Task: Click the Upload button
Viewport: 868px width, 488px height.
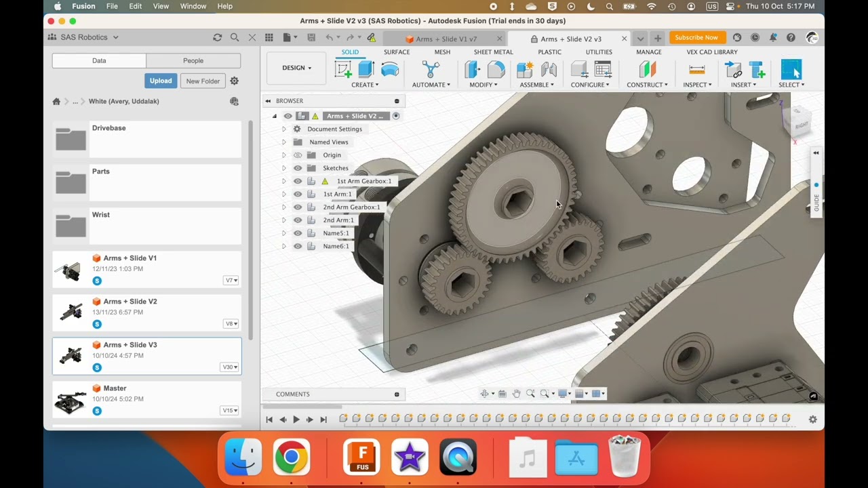Action: 161,81
